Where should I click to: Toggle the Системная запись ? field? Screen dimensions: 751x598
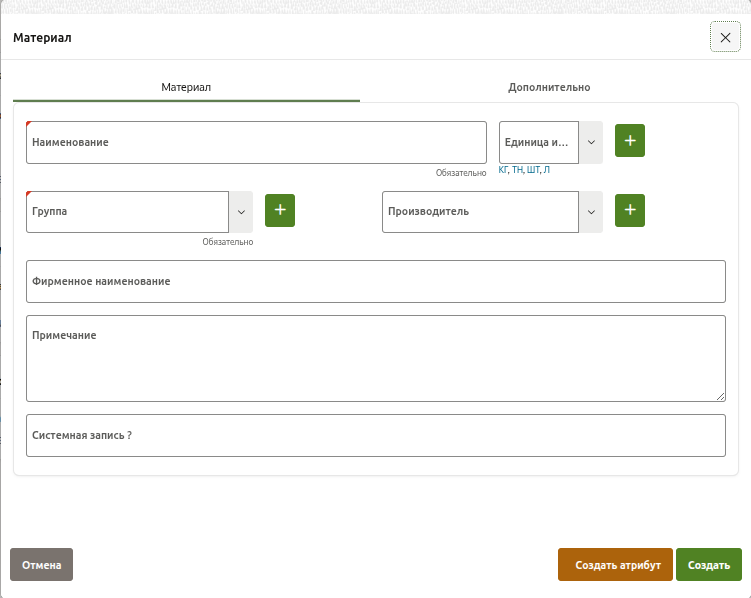pyautogui.click(x=375, y=436)
